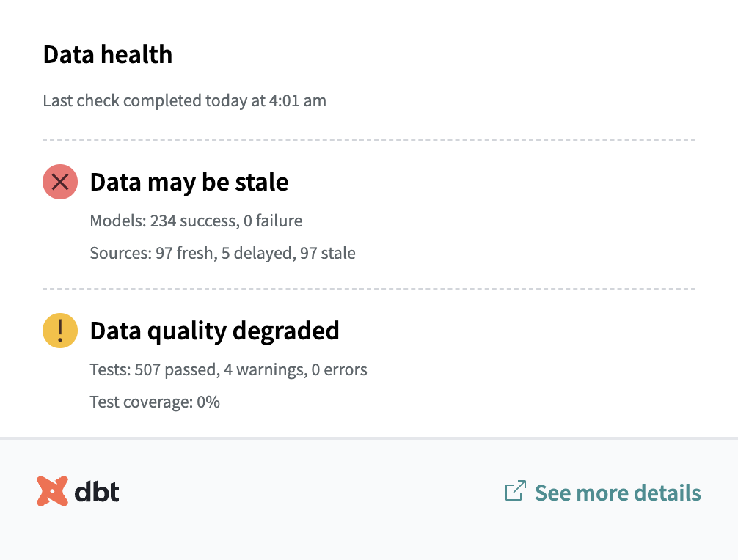Viewport: 738px width, 560px height.
Task: Click the Sources freshness summary line
Action: click(222, 253)
